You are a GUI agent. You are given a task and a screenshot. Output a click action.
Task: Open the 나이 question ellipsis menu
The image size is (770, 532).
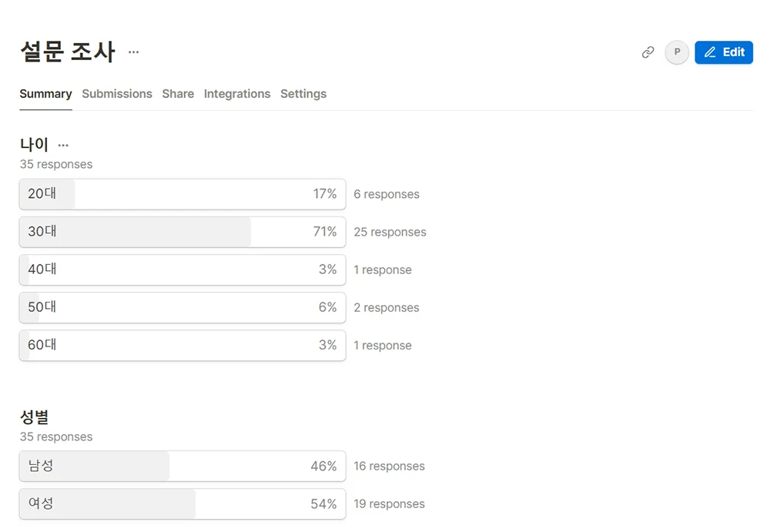(x=63, y=145)
